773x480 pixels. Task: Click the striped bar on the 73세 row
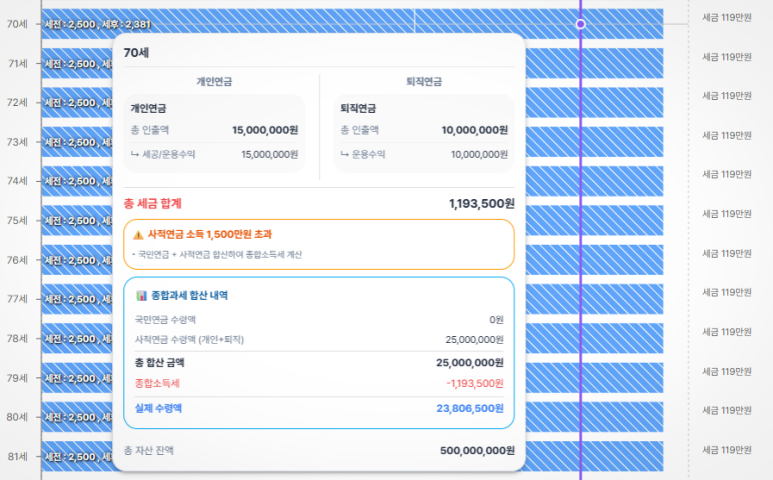(x=600, y=141)
